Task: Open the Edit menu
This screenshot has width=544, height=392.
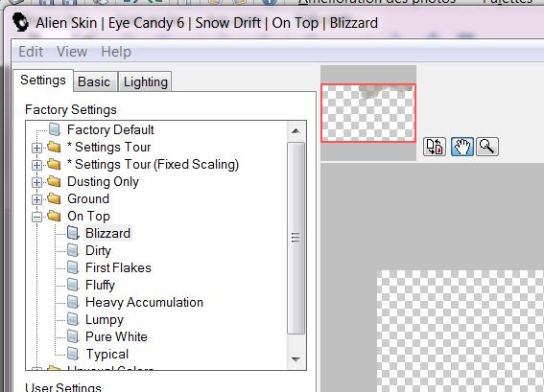Action: (31, 52)
